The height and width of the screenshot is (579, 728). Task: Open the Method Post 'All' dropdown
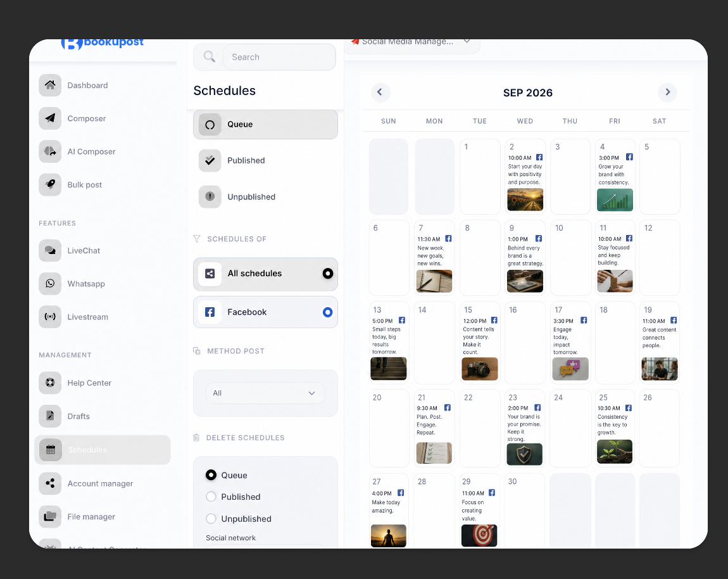pos(265,393)
